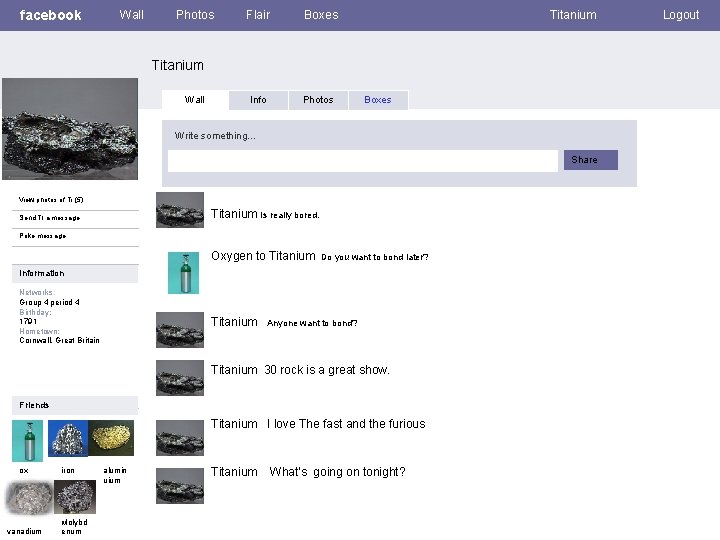Click avatar beside 'fast and the furious' post
Screen dimensions: 720x540
pyautogui.click(x=180, y=438)
